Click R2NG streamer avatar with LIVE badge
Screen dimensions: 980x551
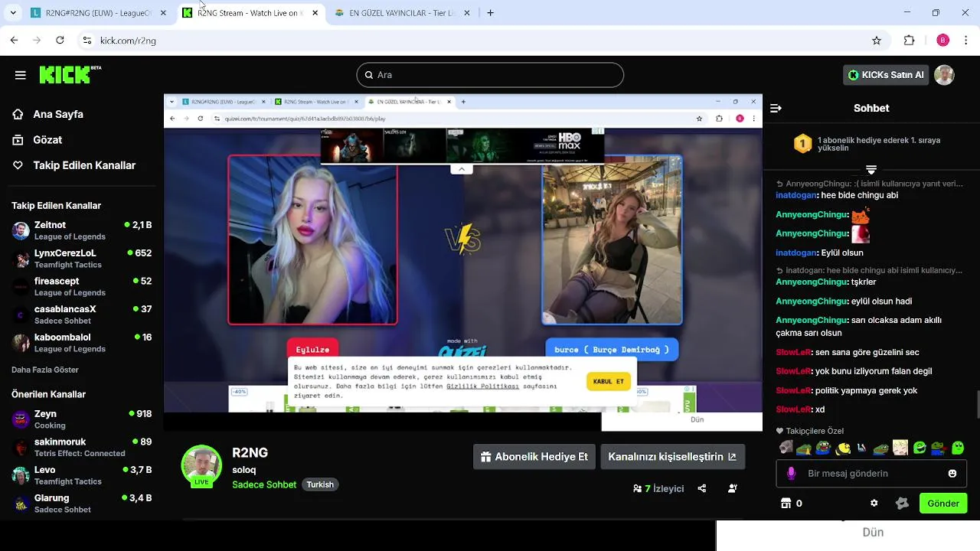pos(201,465)
